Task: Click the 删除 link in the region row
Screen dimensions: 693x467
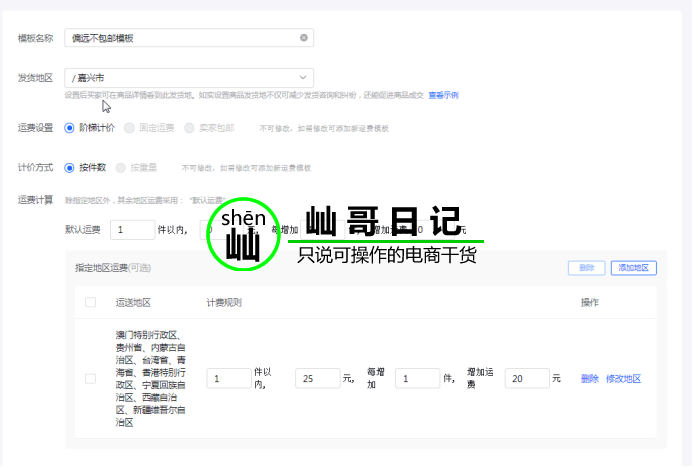Action: 590,379
